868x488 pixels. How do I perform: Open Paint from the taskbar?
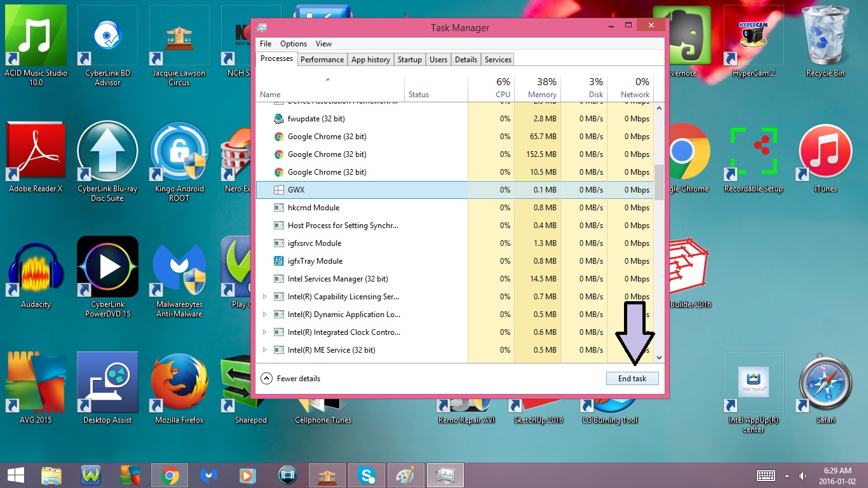(405, 475)
